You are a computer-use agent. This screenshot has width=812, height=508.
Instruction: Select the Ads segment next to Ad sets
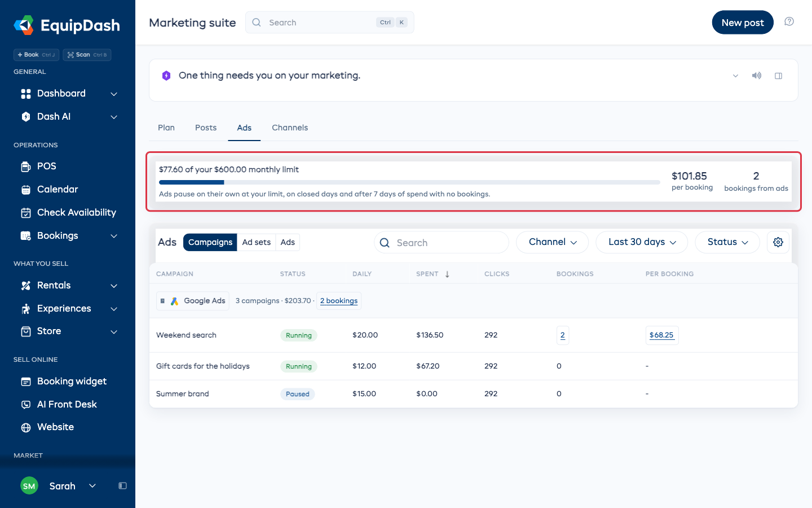pyautogui.click(x=288, y=242)
